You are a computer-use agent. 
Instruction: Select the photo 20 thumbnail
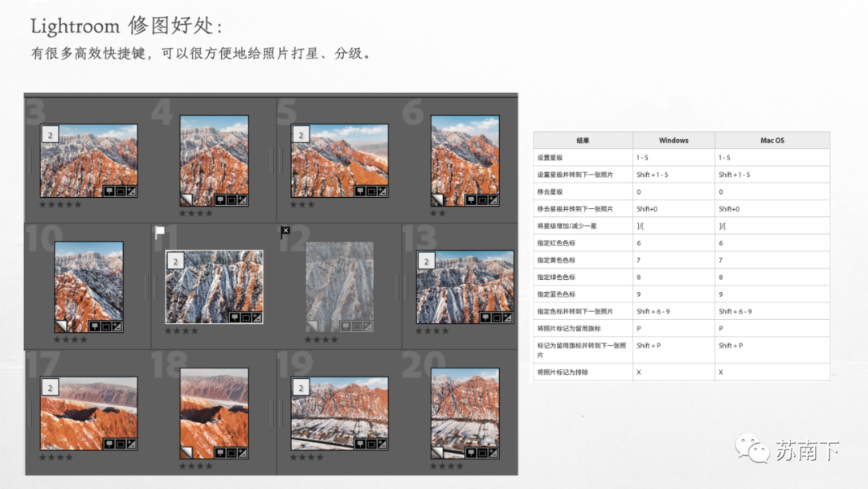pyautogui.click(x=465, y=413)
